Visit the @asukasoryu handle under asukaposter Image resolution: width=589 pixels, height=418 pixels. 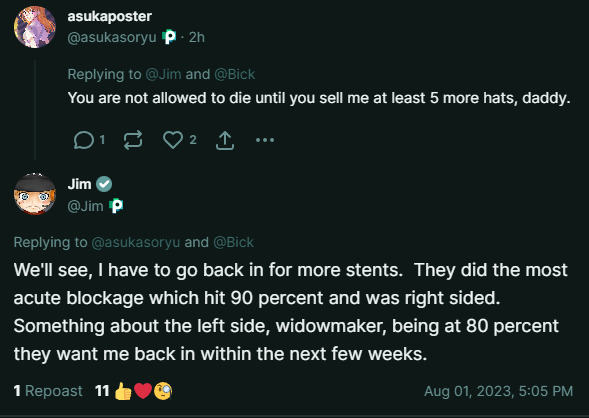pyautogui.click(x=112, y=37)
